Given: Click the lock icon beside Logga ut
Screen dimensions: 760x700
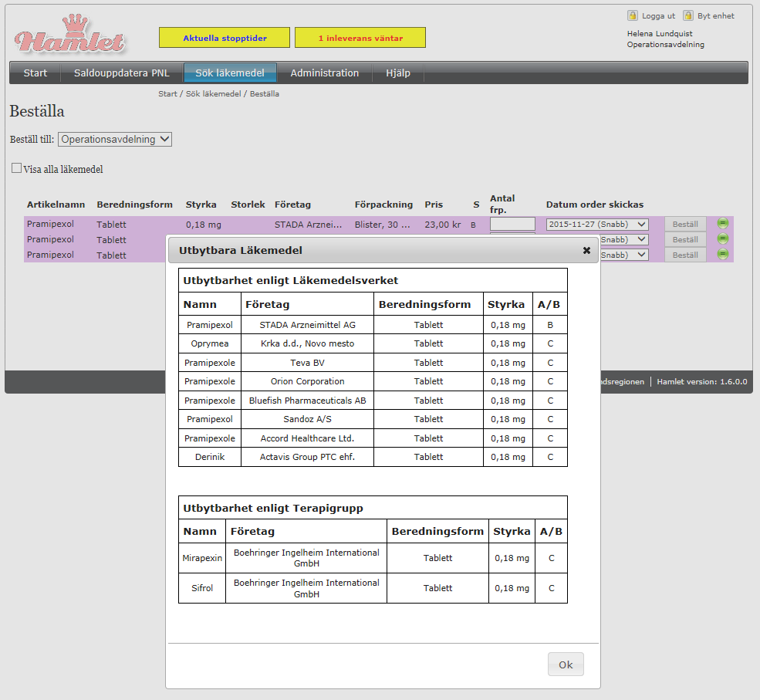Looking at the screenshot, I should (x=633, y=15).
